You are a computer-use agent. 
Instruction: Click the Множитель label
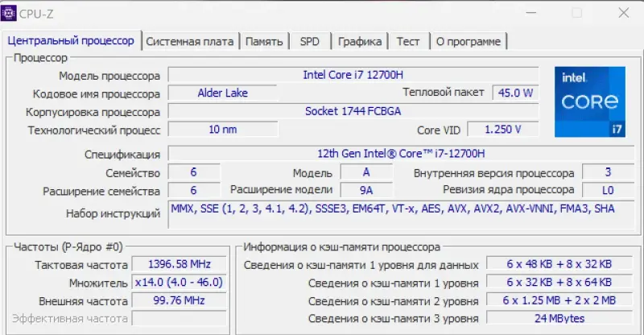(x=98, y=283)
